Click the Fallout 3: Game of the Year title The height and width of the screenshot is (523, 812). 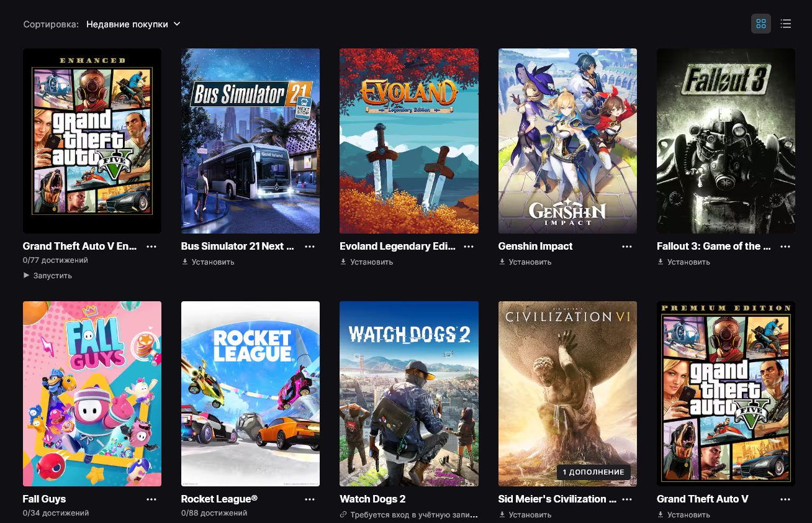[x=714, y=247]
